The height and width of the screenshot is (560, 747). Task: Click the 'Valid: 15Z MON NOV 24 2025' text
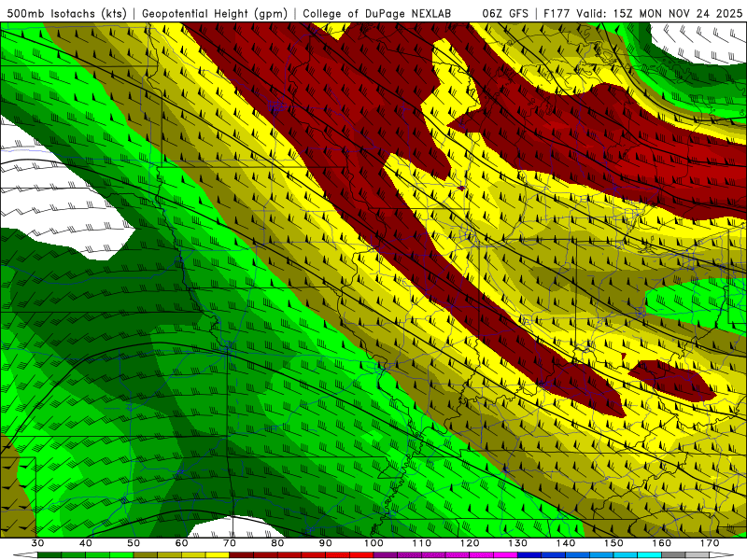(x=659, y=13)
